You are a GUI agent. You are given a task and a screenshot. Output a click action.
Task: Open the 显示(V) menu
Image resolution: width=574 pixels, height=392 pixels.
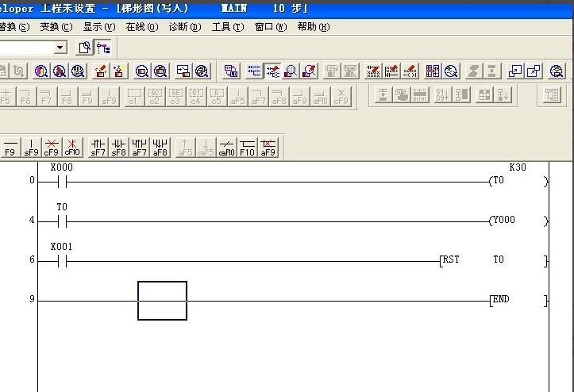point(99,27)
